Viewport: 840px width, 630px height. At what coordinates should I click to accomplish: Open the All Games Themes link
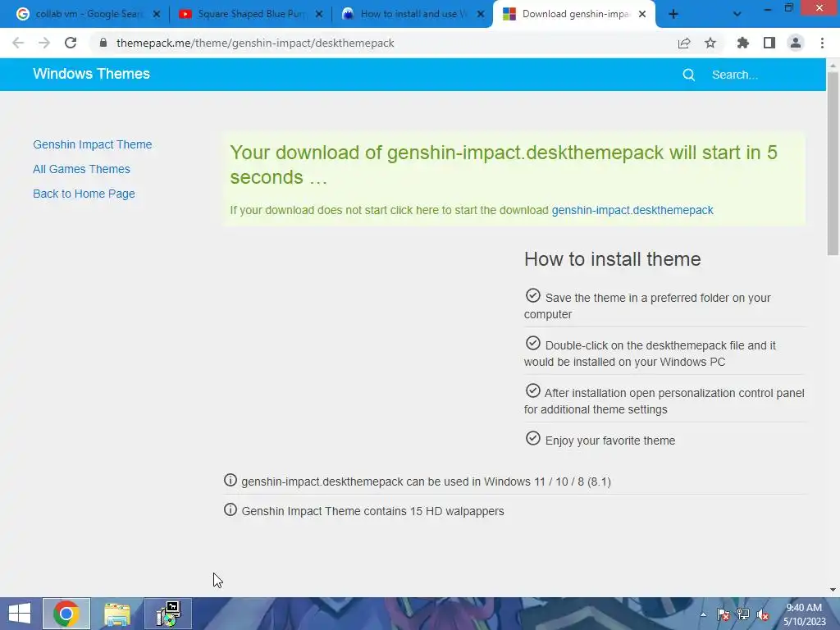[81, 169]
